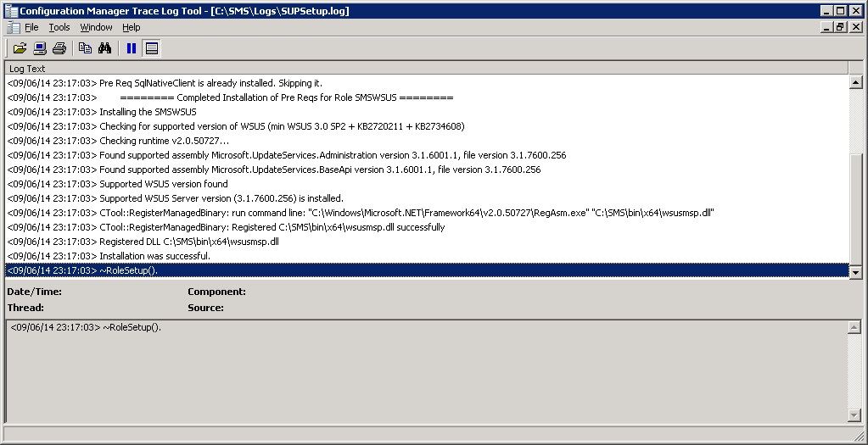Restore down the inner log document window
The width and height of the screenshot is (868, 445).
pyautogui.click(x=840, y=27)
